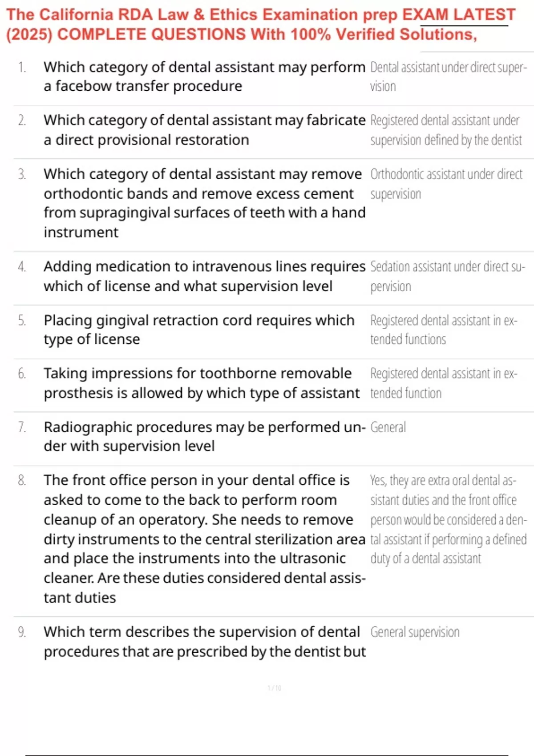This screenshot has width=534, height=756.
Task: Click question 2 about direct provisional restoration
Action: click(204, 130)
